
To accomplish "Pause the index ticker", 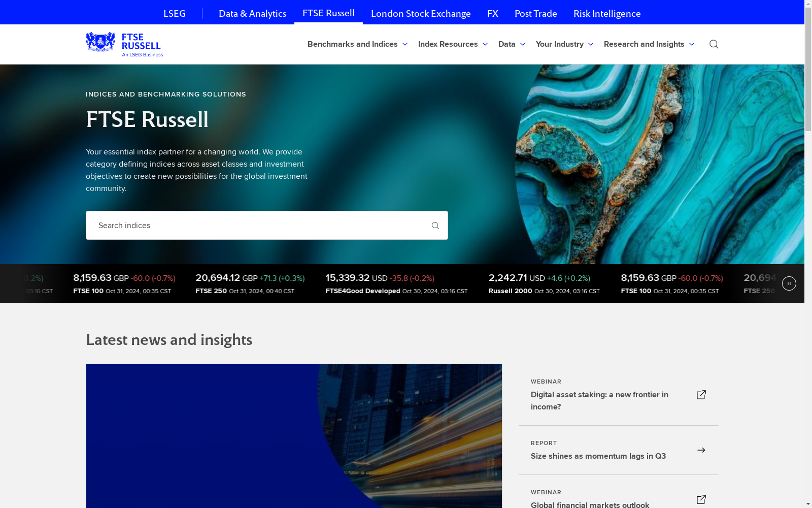I will tap(789, 283).
